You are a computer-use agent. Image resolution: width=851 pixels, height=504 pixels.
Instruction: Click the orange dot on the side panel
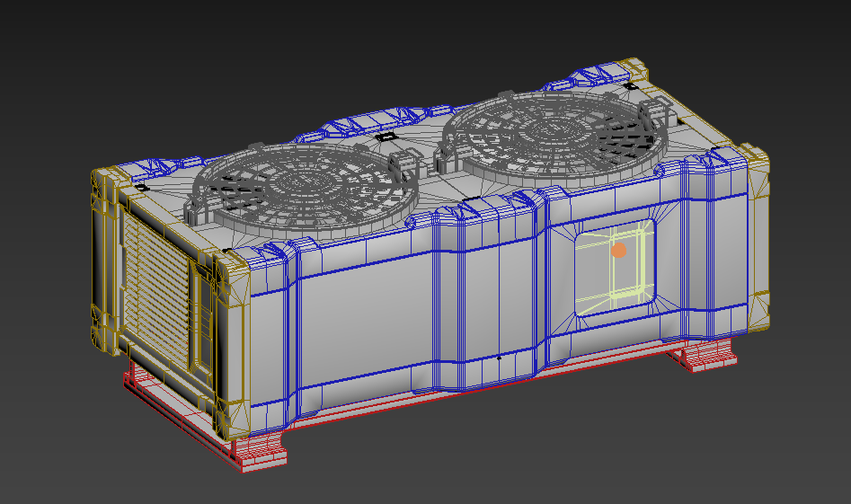(x=619, y=250)
